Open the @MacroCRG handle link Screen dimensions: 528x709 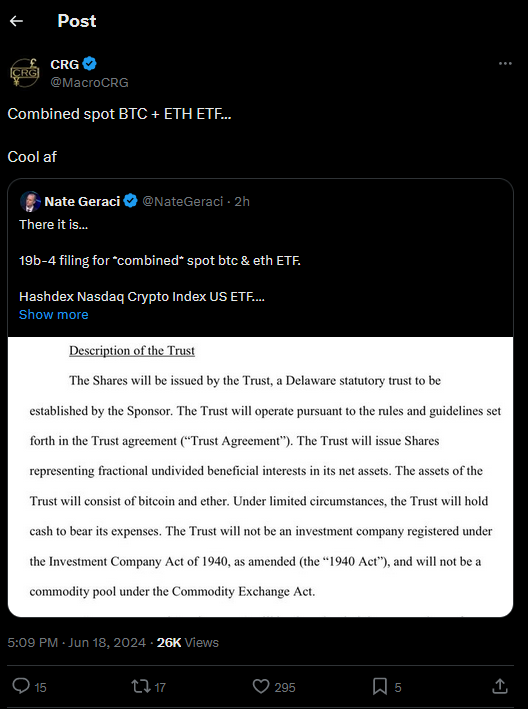(x=90, y=82)
